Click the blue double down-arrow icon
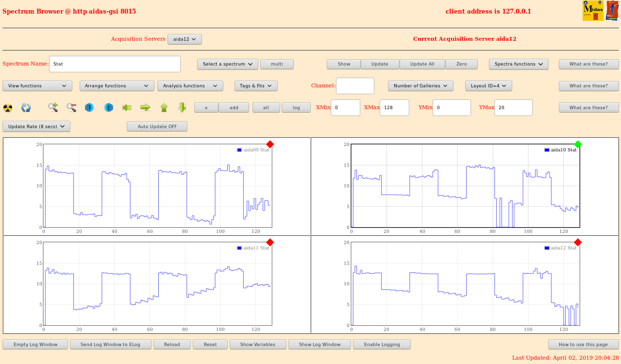This screenshot has width=621, height=364. (89, 107)
